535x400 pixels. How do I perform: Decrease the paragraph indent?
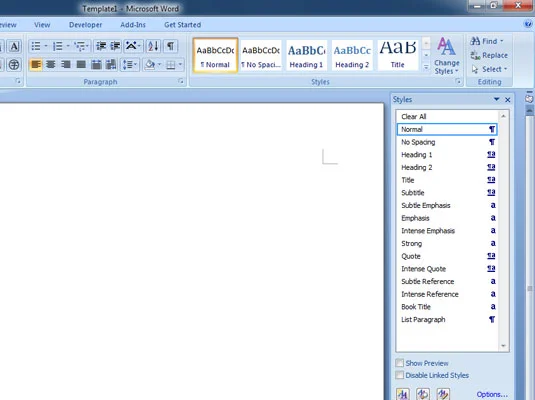point(101,46)
